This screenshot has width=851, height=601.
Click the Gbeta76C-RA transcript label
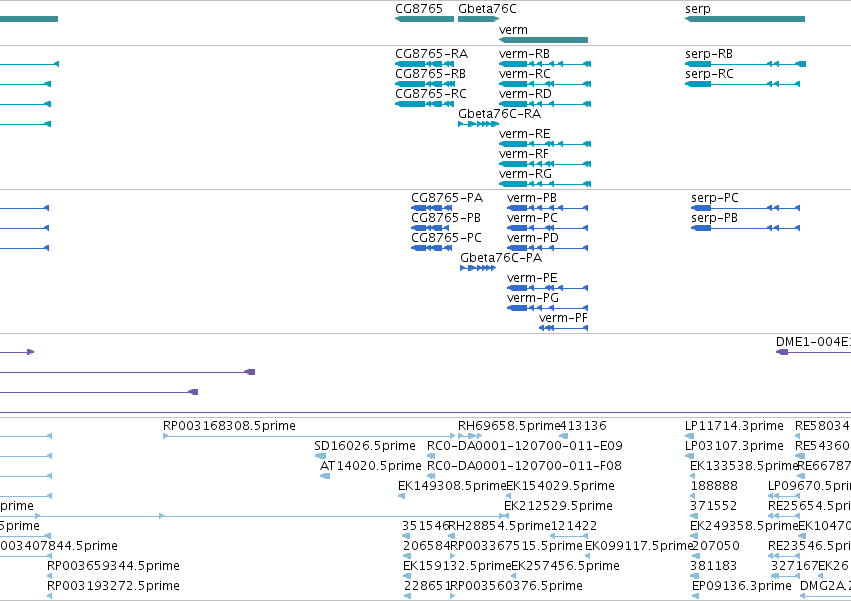(499, 114)
